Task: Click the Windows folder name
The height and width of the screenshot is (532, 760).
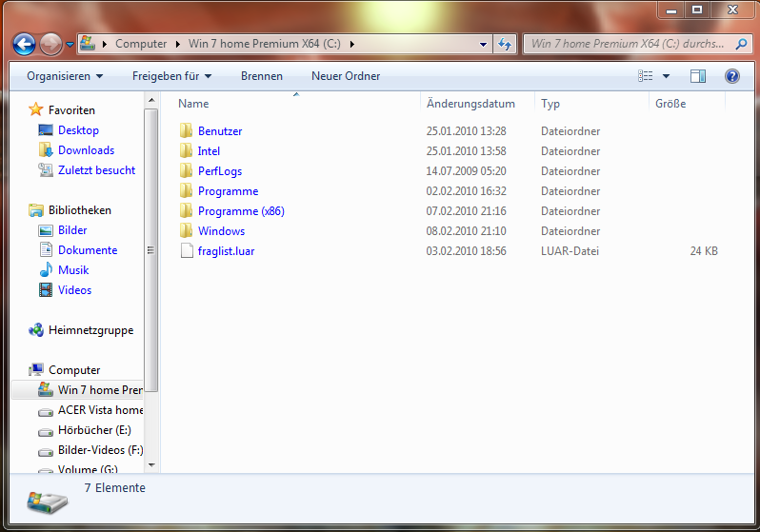Action: point(222,230)
